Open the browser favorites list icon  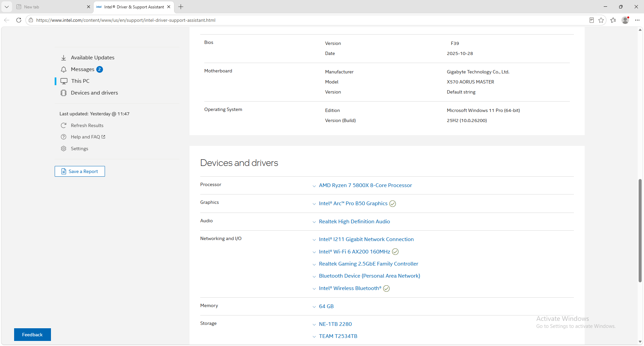[x=613, y=20]
